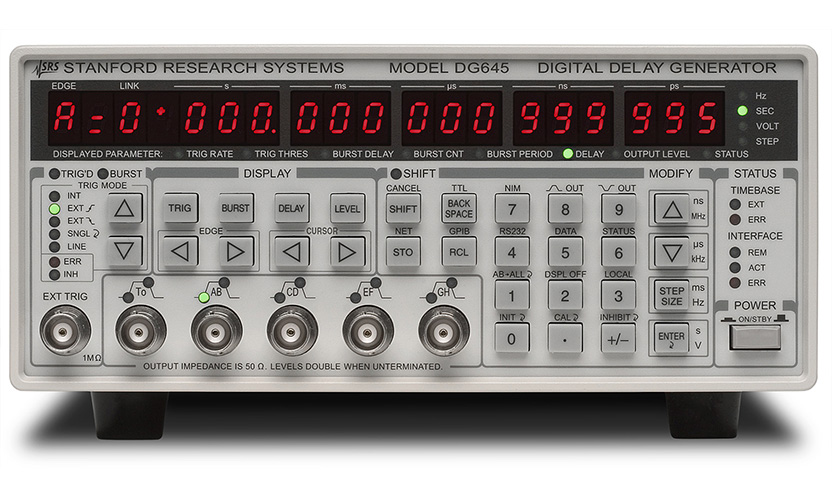Hit the LEVEL display button
The height and width of the screenshot is (500, 832).
347,208
